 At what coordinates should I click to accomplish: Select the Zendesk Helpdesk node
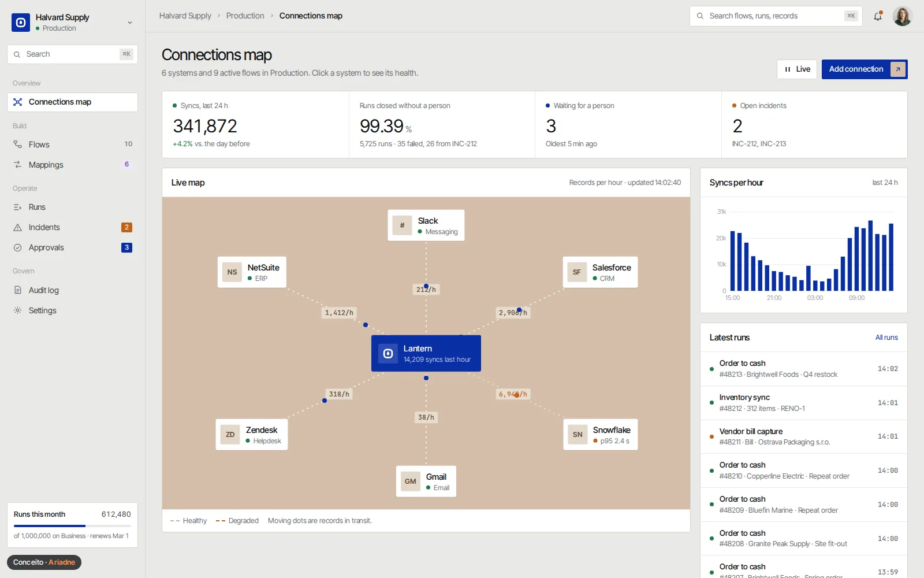click(252, 435)
